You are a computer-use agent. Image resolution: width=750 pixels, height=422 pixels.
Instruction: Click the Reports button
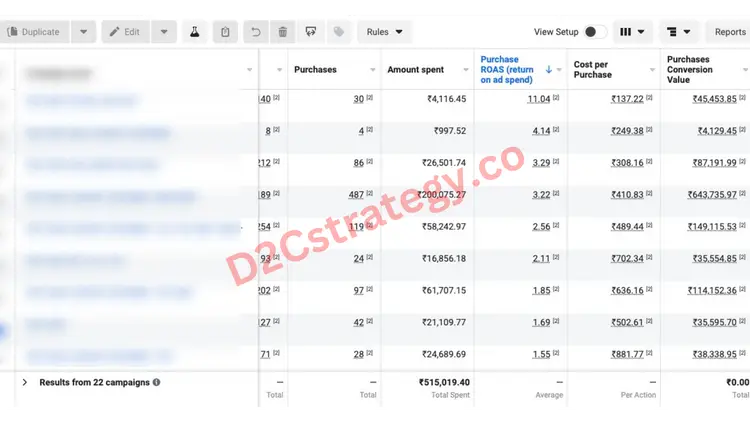(729, 32)
